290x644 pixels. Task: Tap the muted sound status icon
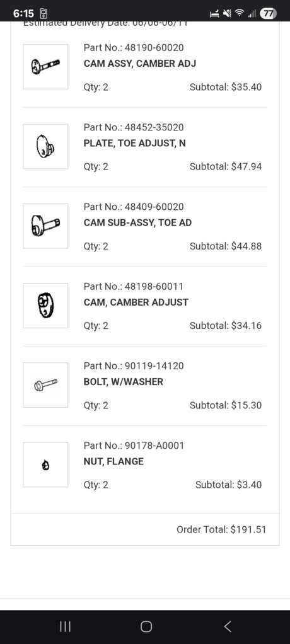pos(227,14)
